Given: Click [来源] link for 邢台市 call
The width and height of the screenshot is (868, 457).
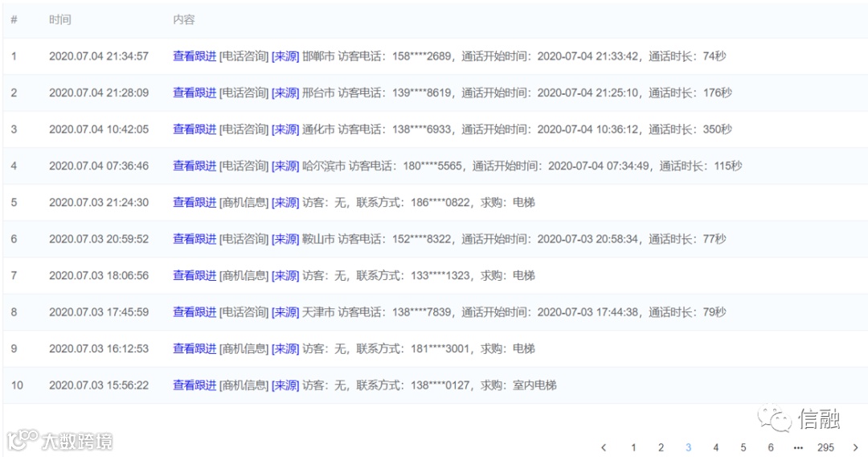Looking at the screenshot, I should pos(285,93).
